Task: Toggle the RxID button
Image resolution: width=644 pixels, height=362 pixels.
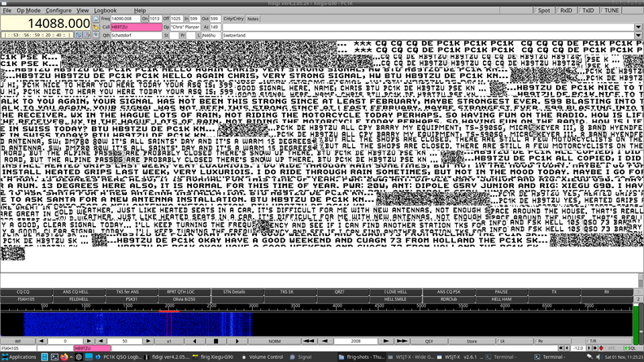Action: point(566,11)
